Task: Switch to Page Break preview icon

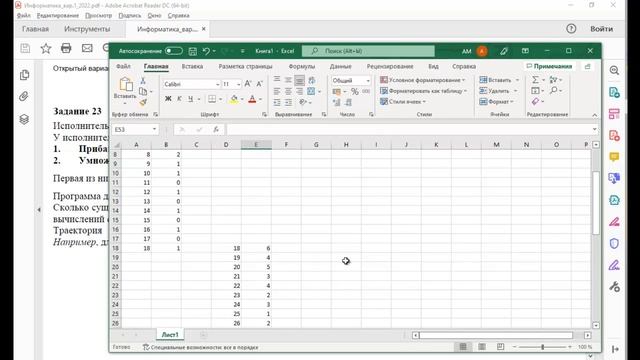Action: click(500, 347)
